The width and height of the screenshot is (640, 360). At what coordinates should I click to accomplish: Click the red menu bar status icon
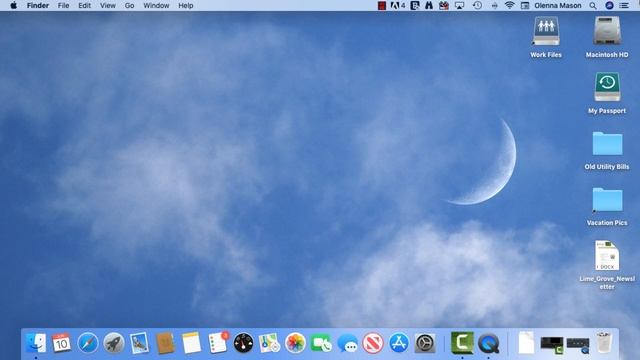[382, 6]
